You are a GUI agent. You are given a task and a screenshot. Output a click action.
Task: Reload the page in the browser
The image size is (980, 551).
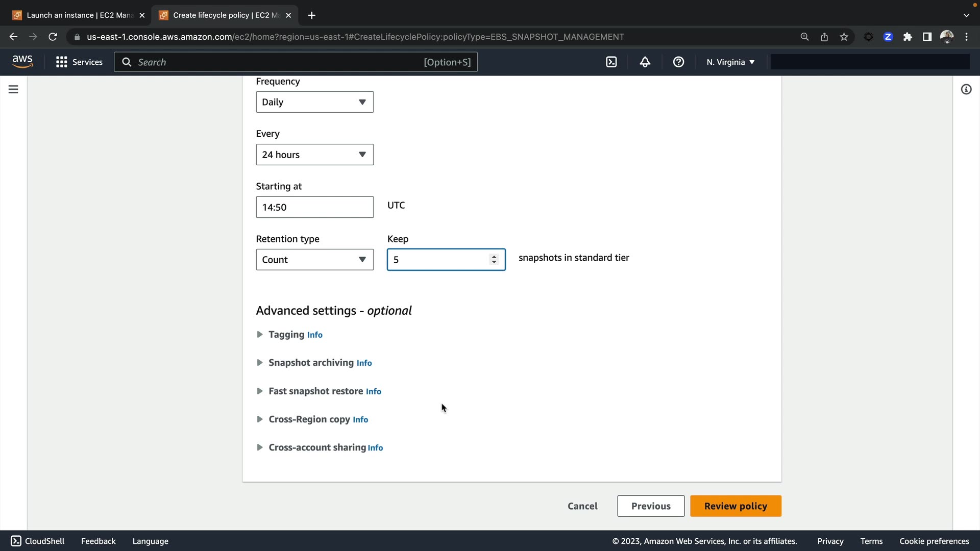pos(53,37)
